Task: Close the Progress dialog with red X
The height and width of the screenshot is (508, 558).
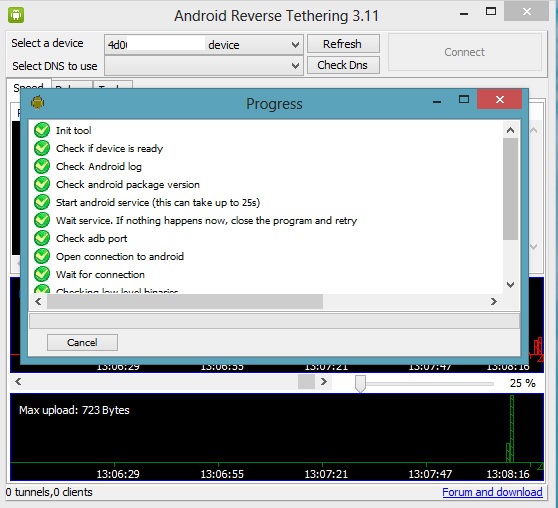Action: point(500,99)
